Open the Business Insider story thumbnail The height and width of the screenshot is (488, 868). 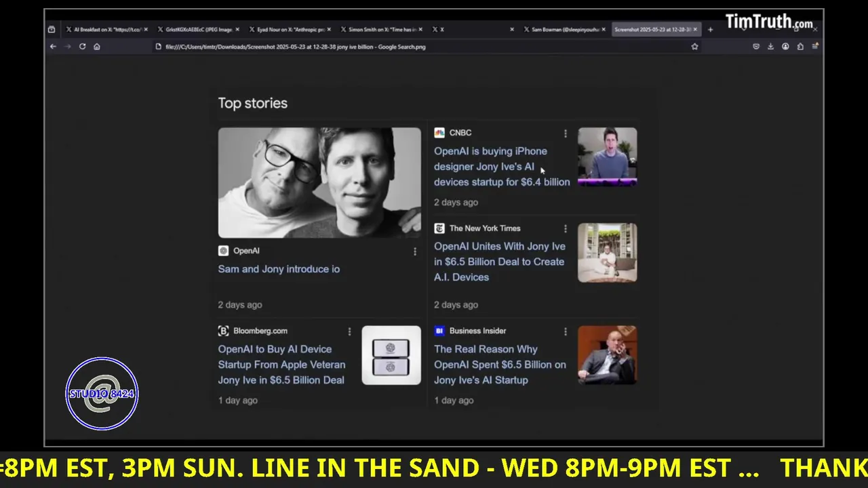coord(607,355)
